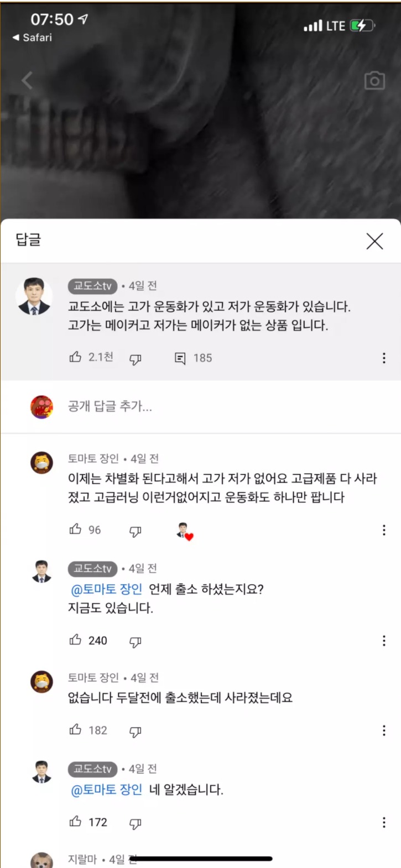Return to Safari via the status bar link
401x868 pixels.
click(x=32, y=38)
